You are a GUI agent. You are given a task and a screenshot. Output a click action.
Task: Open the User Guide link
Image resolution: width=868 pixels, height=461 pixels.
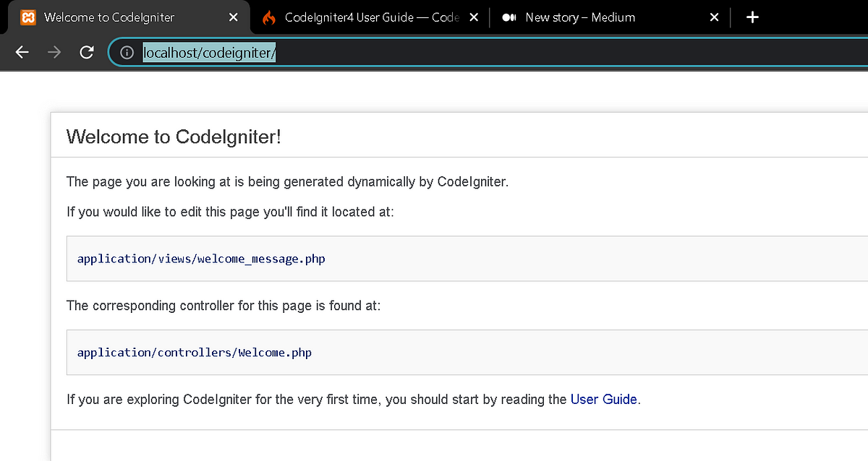click(x=604, y=399)
